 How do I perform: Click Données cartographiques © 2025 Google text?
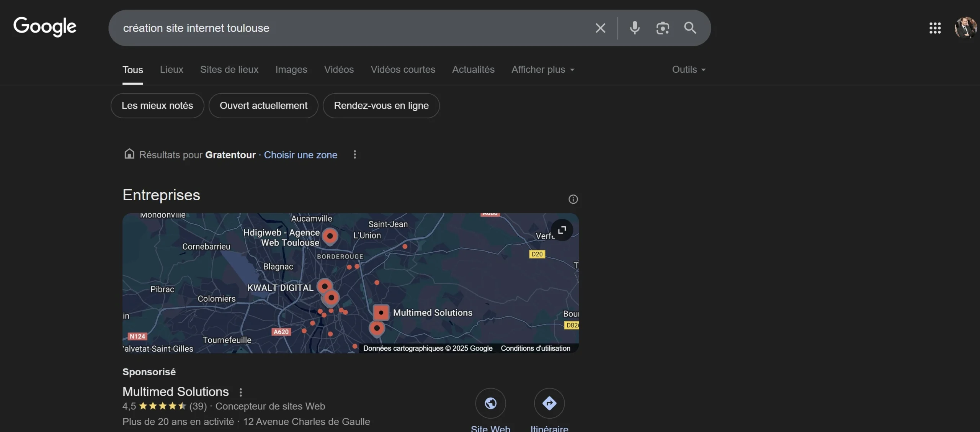point(428,348)
